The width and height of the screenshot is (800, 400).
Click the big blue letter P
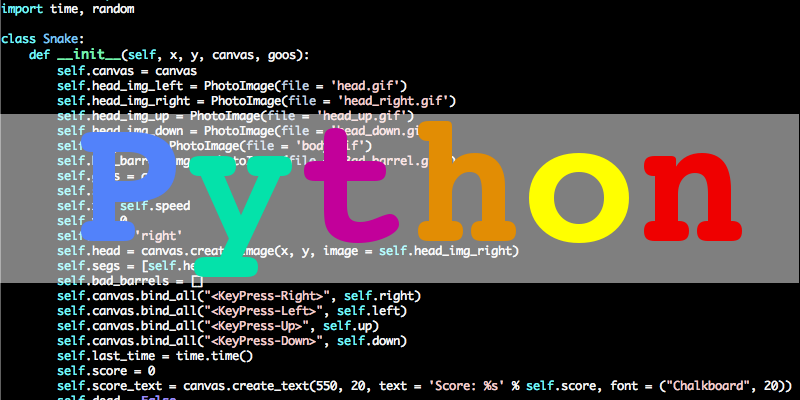pos(127,189)
